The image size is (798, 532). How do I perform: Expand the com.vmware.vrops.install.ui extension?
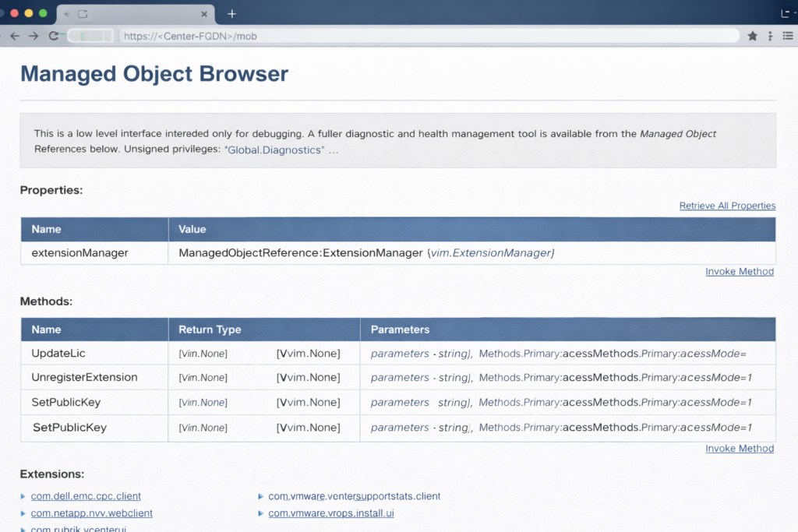pyautogui.click(x=330, y=513)
